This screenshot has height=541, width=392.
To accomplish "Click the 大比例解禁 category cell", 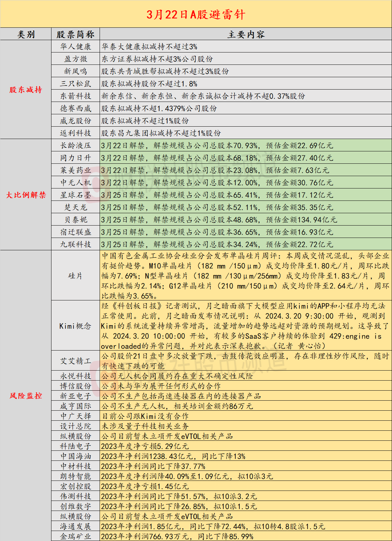I will (26, 195).
